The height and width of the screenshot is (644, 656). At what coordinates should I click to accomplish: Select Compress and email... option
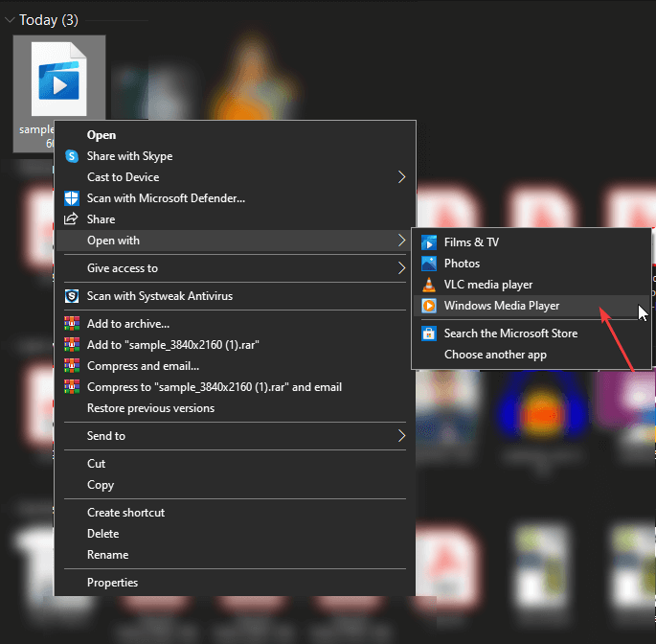click(x=236, y=366)
